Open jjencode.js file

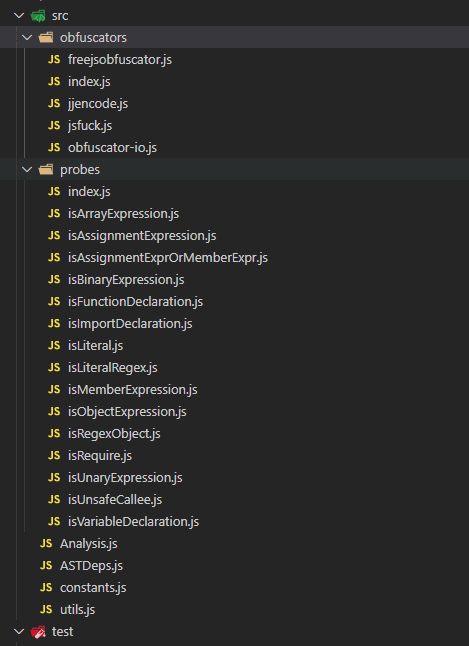click(98, 104)
